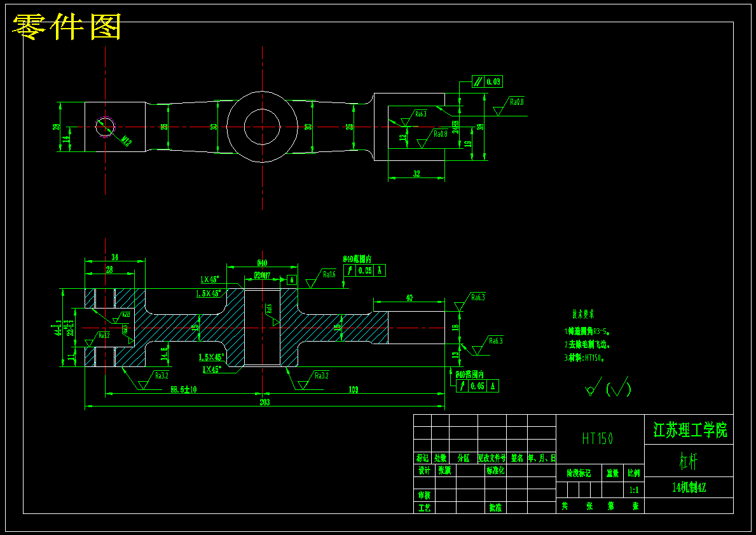
Task: Click the yellow 零件图 title
Action: [x=67, y=27]
